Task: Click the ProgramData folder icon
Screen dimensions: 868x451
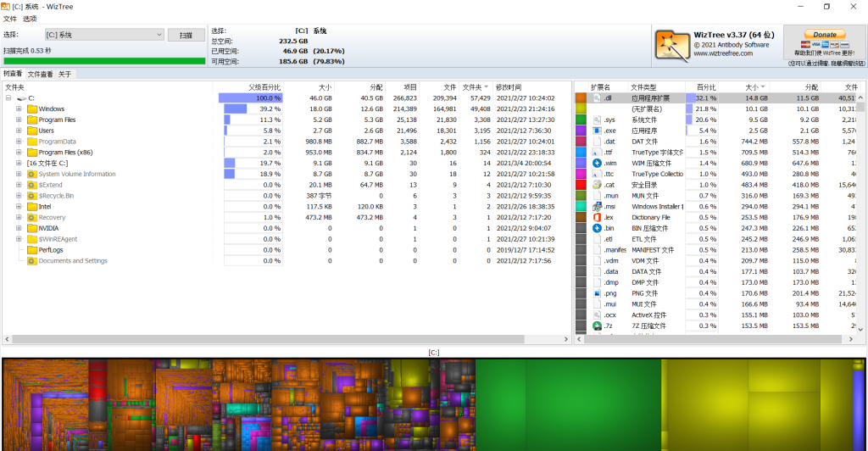Action: (x=32, y=142)
